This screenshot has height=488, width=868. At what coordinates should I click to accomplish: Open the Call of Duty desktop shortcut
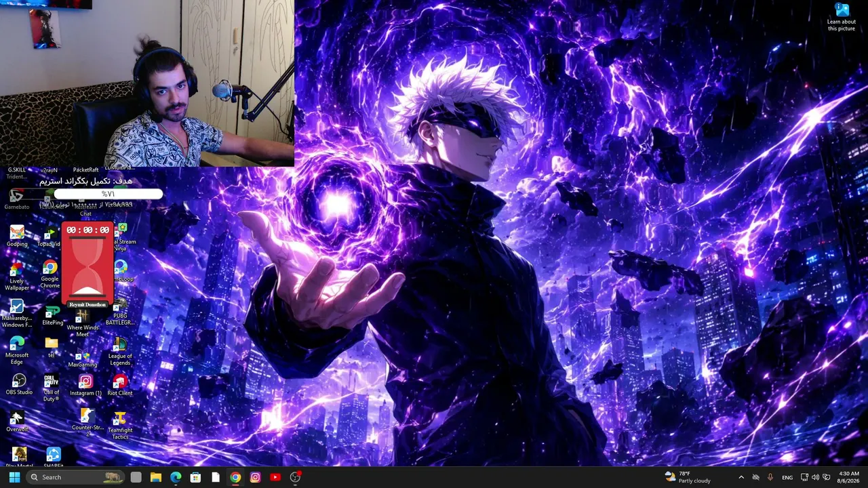tap(52, 388)
